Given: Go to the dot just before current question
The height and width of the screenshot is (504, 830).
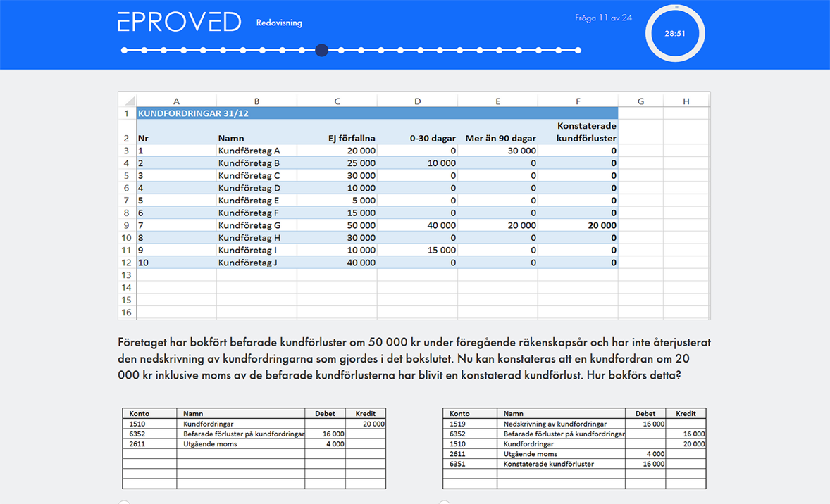Looking at the screenshot, I should pyautogui.click(x=302, y=50).
